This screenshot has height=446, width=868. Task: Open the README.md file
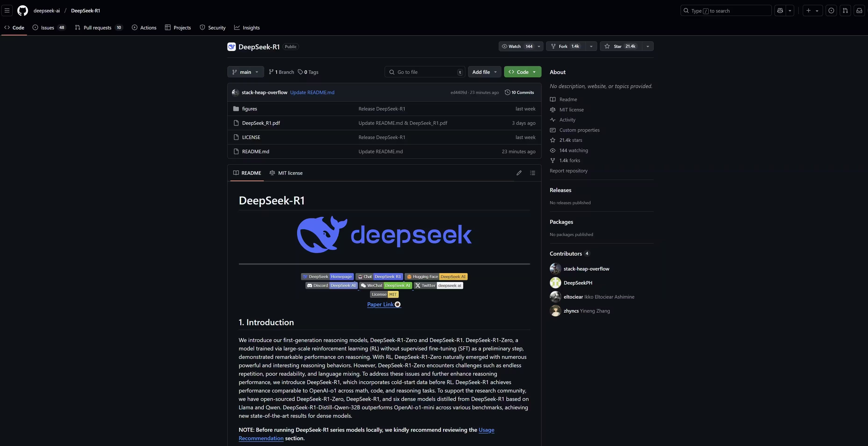[255, 151]
